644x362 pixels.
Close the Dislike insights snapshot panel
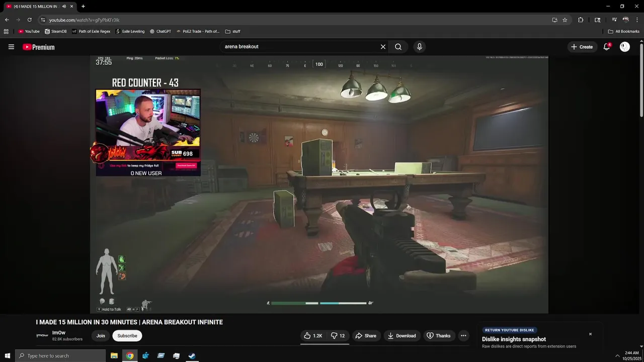[x=590, y=334]
